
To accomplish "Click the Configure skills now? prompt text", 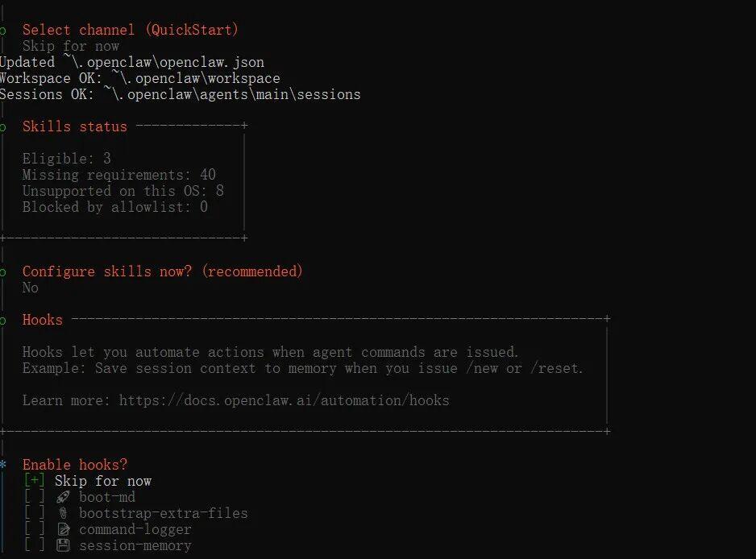I will tap(162, 271).
